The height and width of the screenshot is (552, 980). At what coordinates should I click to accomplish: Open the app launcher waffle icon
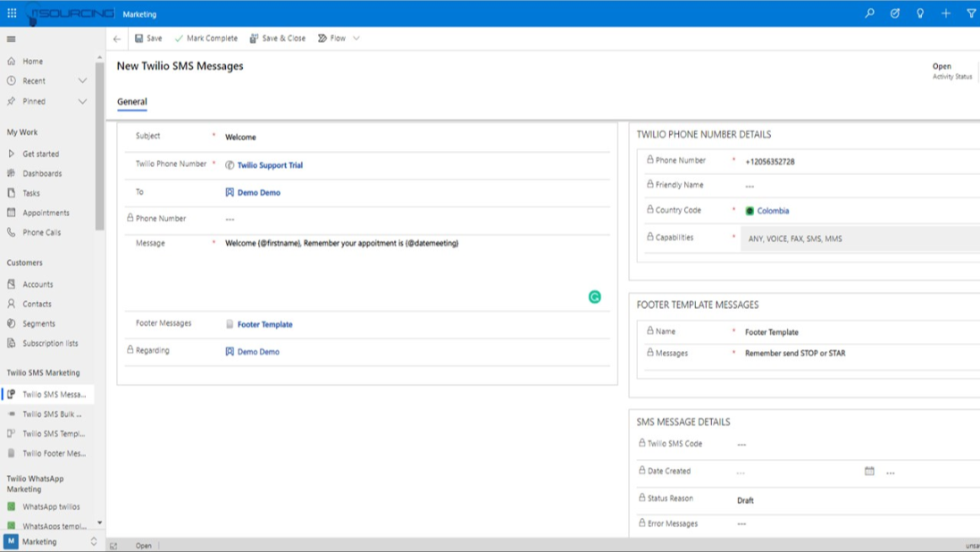pyautogui.click(x=12, y=13)
